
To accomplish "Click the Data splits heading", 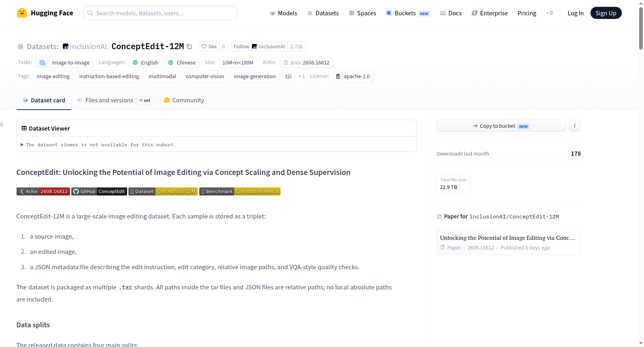I will pos(33,325).
